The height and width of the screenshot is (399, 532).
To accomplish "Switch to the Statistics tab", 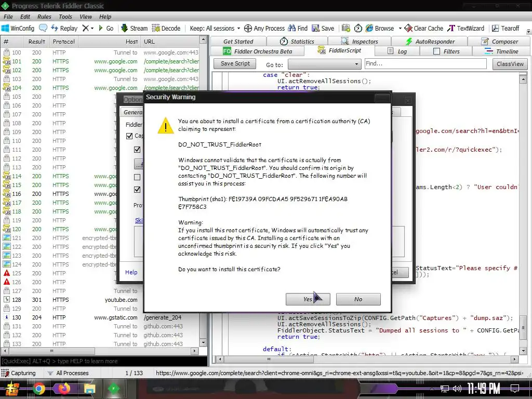I will pyautogui.click(x=297, y=42).
